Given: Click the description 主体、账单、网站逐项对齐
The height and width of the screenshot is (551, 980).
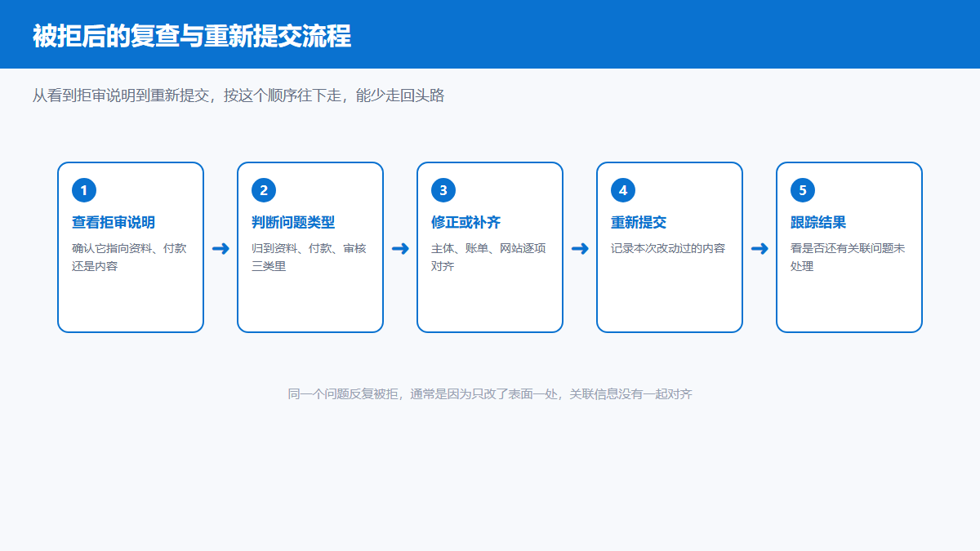Looking at the screenshot, I should [488, 256].
